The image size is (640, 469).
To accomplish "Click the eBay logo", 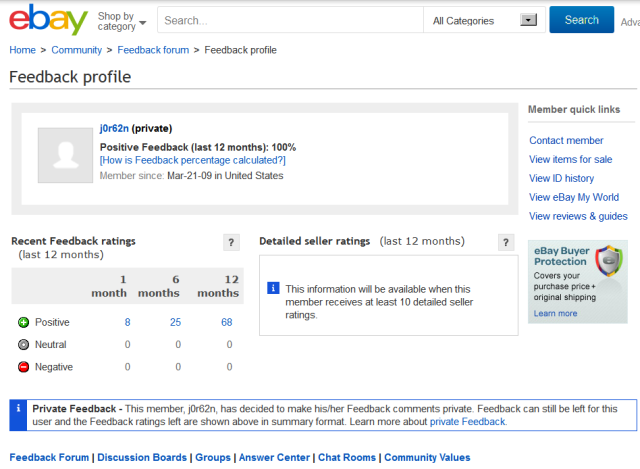I will pos(48,20).
